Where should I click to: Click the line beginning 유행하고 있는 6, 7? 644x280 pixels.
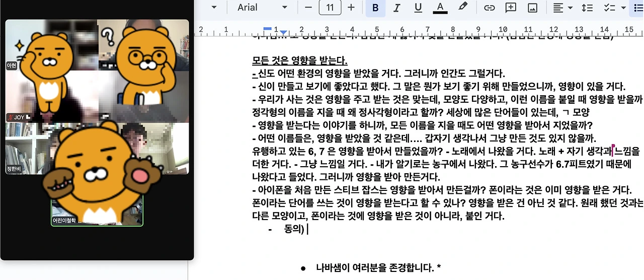(x=445, y=151)
